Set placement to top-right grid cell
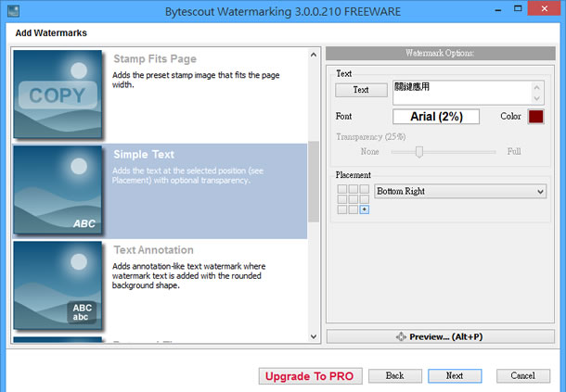566x392 pixels. [364, 189]
